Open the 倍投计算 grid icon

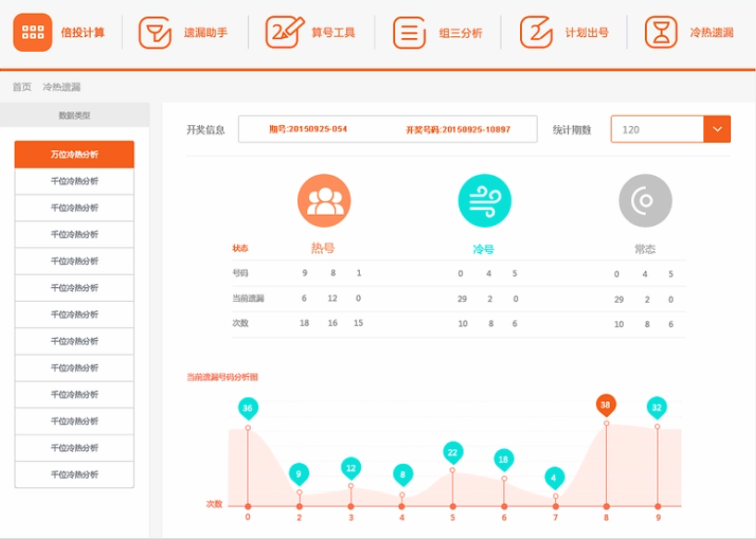[32, 32]
